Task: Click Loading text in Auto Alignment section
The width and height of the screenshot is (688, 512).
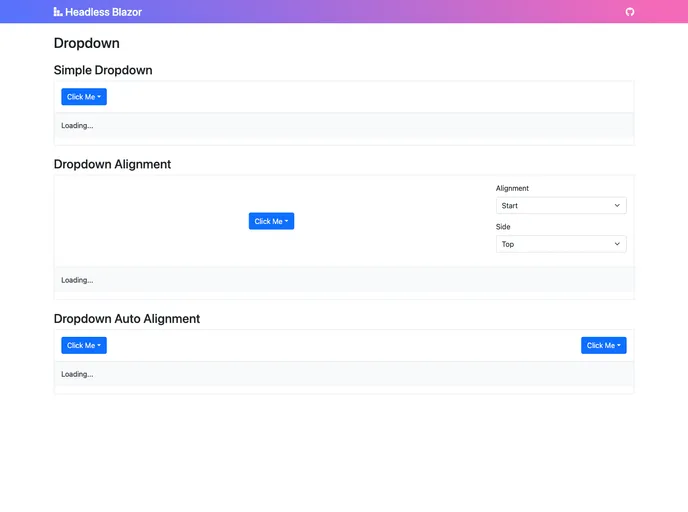Action: (x=77, y=374)
